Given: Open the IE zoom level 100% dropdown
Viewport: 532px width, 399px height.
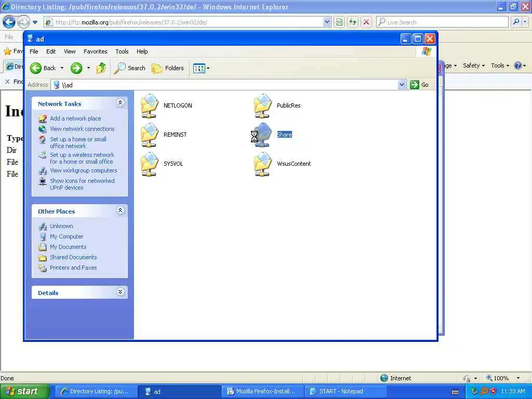Looking at the screenshot, I should click(518, 378).
